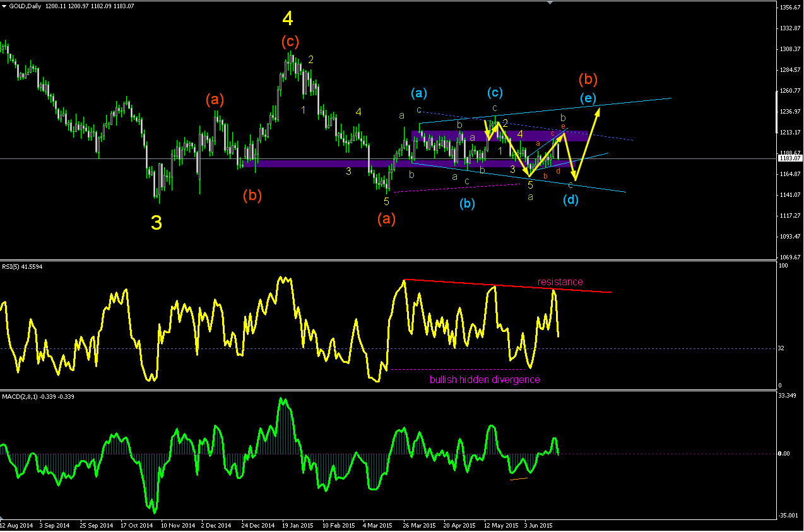This screenshot has height=532, width=804.
Task: Click the current price tag 1183.07
Action: [x=790, y=158]
